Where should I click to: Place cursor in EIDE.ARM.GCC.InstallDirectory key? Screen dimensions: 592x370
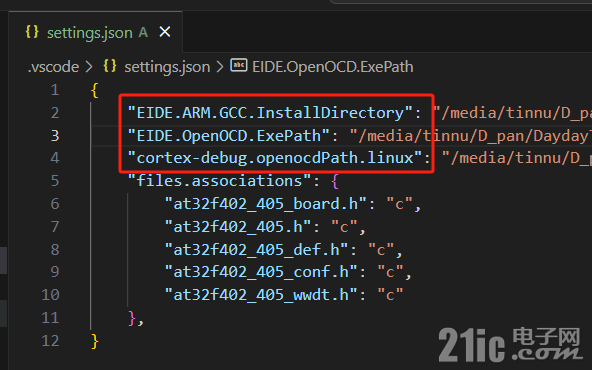(270, 113)
